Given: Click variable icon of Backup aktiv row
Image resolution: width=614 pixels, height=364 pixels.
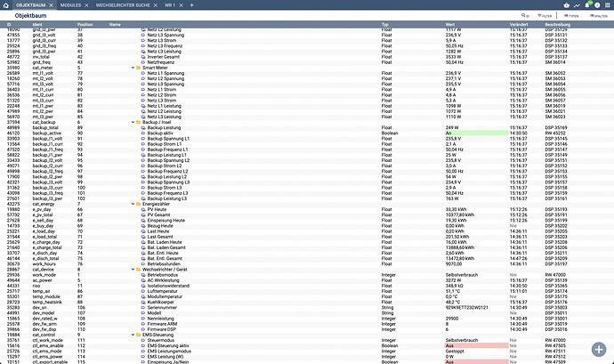Looking at the screenshot, I should (143, 133).
